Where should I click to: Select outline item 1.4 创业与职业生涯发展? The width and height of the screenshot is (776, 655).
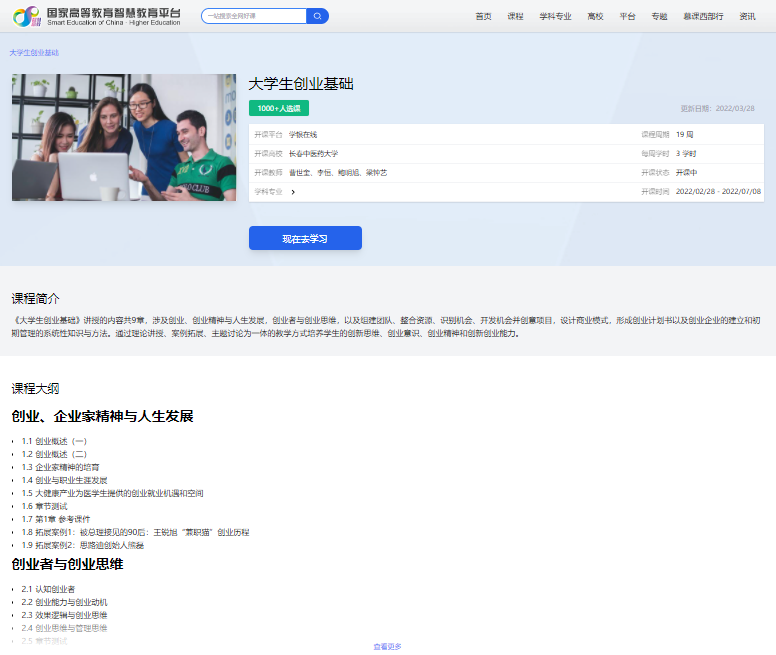point(64,480)
